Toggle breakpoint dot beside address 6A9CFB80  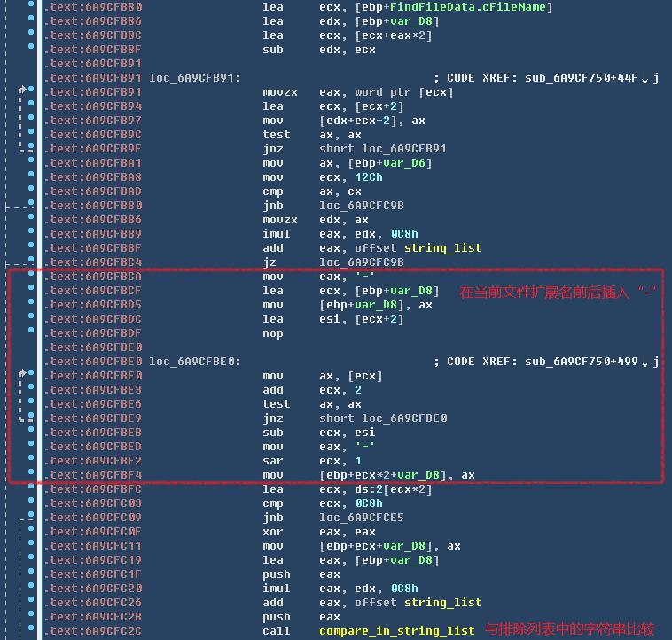(x=31, y=4)
